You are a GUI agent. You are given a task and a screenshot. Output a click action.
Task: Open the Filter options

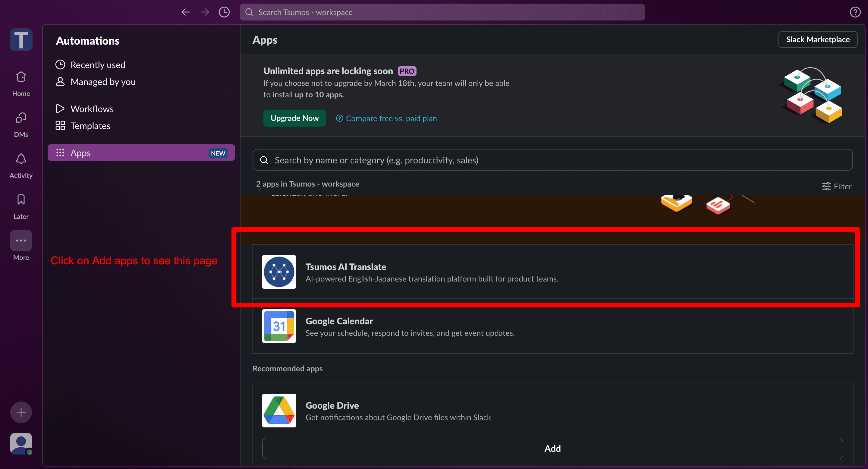[837, 186]
